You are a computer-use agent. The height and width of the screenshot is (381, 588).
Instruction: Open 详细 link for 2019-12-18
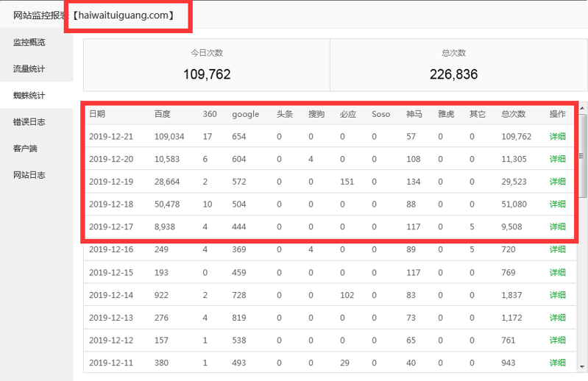point(558,204)
